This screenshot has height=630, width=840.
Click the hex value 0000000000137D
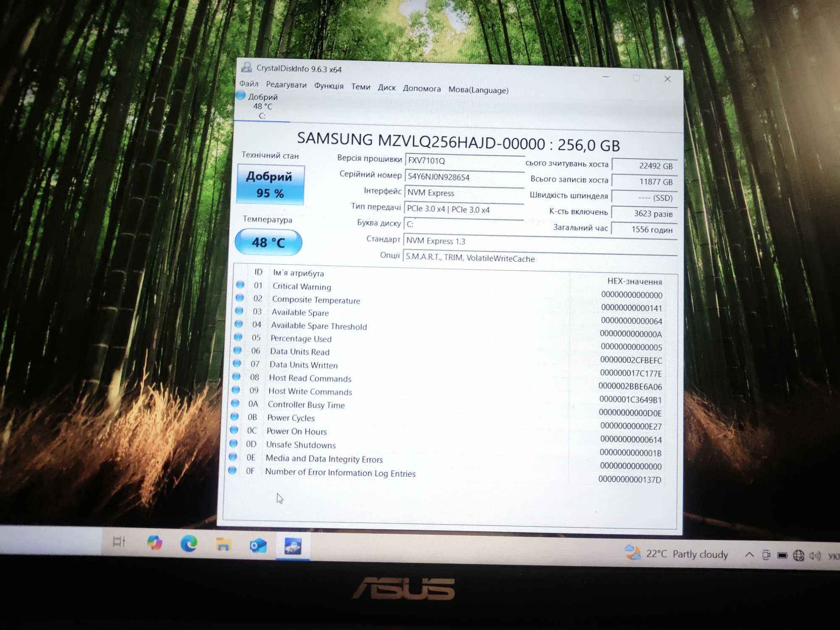(630, 479)
